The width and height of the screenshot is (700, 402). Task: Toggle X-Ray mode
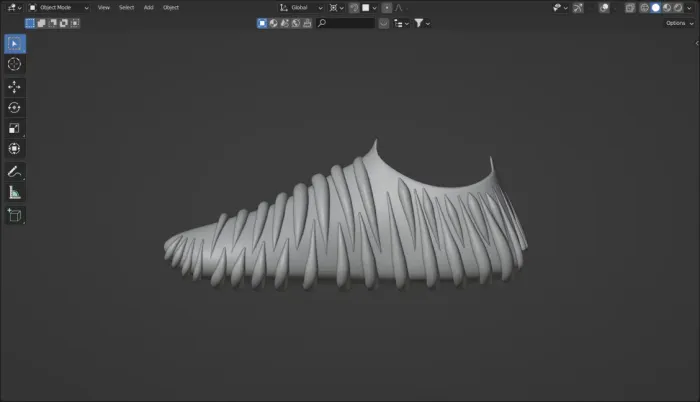tap(630, 8)
